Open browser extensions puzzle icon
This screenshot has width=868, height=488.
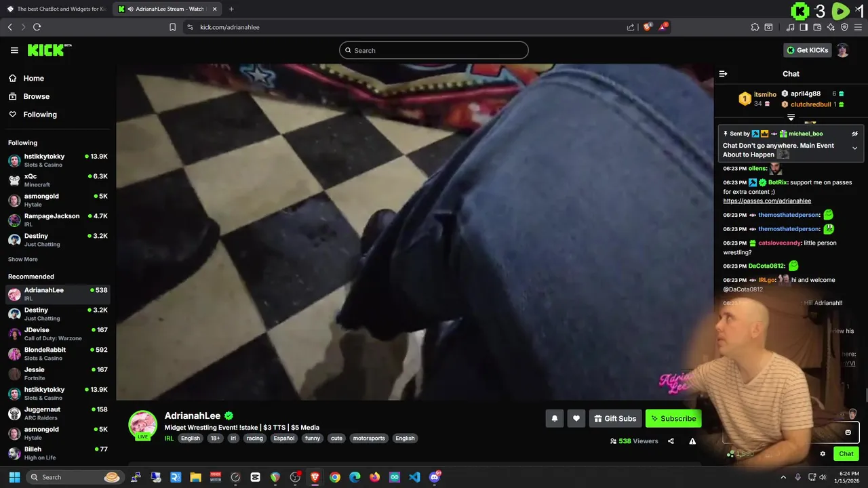click(x=755, y=27)
